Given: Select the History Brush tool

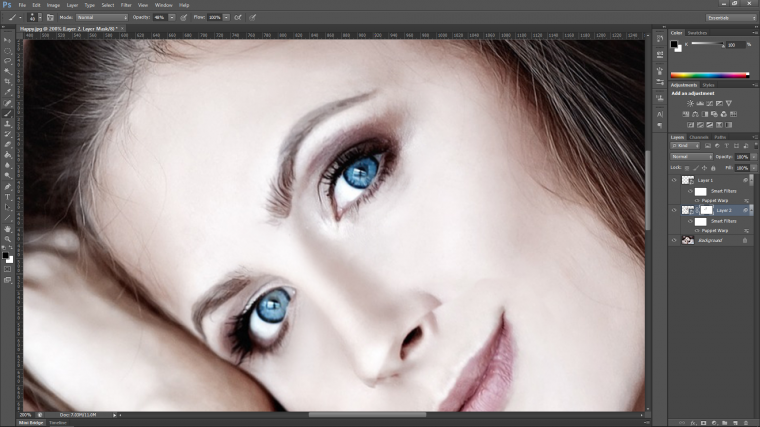Looking at the screenshot, I should coord(7,134).
